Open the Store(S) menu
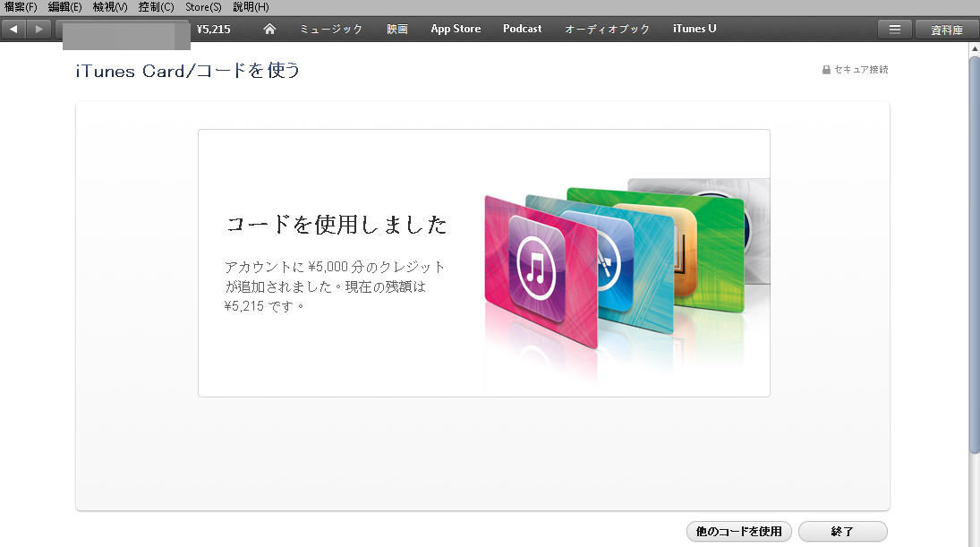980x547 pixels. (x=203, y=7)
